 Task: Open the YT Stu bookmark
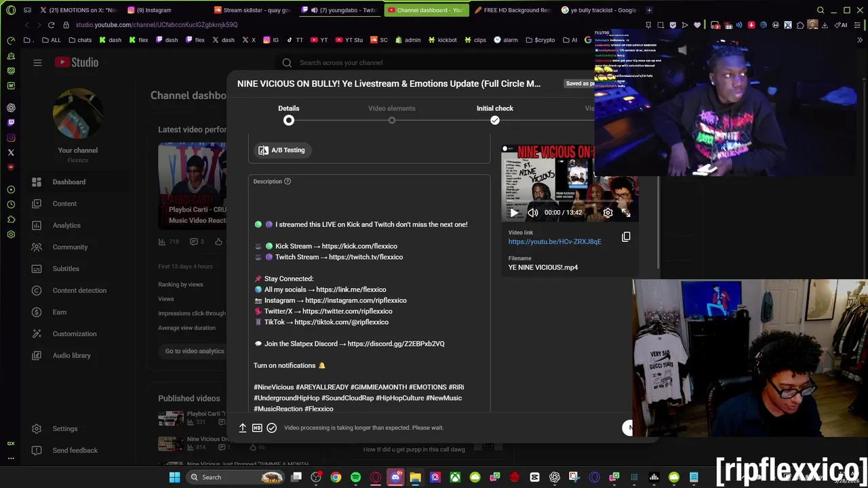tap(349, 40)
